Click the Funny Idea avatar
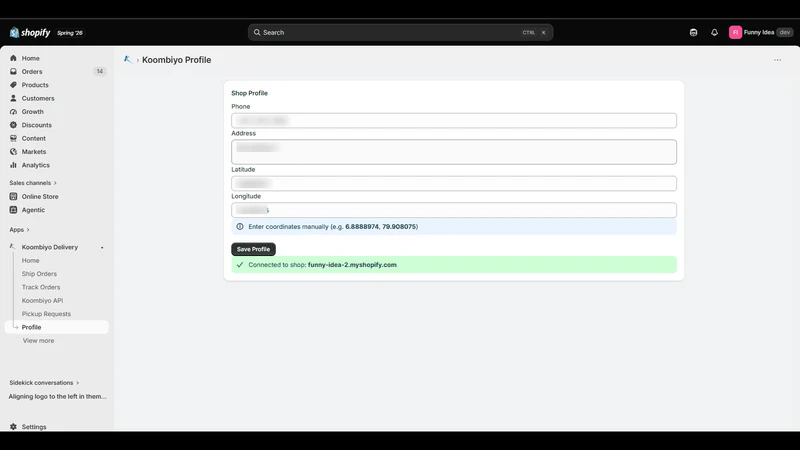 [735, 32]
